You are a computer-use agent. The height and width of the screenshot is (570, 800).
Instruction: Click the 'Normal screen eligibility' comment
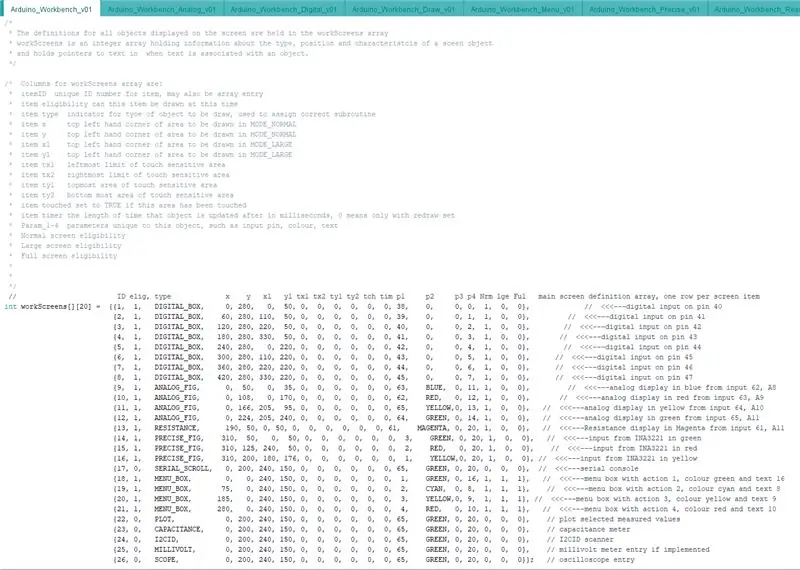(x=73, y=236)
